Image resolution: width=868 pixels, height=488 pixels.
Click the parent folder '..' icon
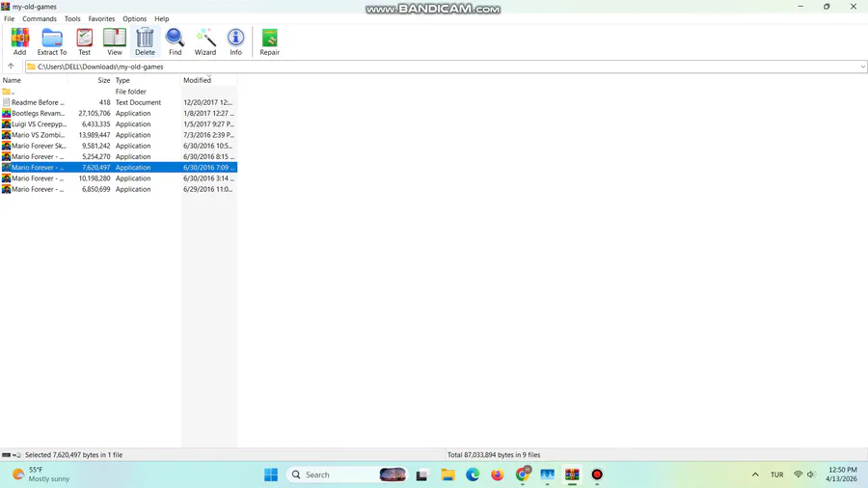tap(6, 92)
